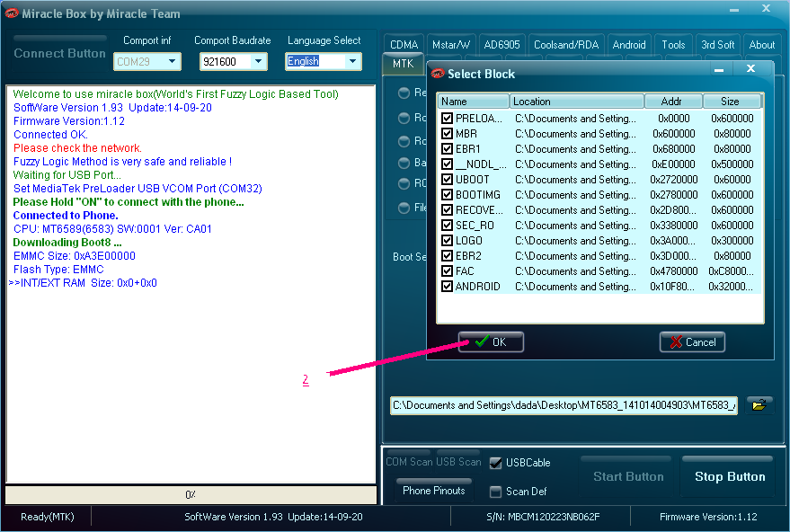Switch to the AD6905 tab
This screenshot has height=532, width=790.
tap(502, 44)
